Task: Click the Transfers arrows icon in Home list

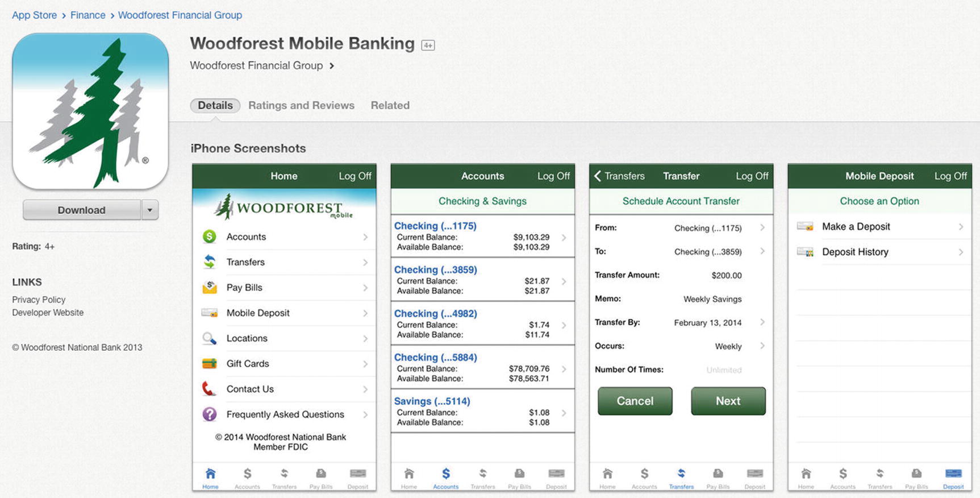Action: (210, 262)
